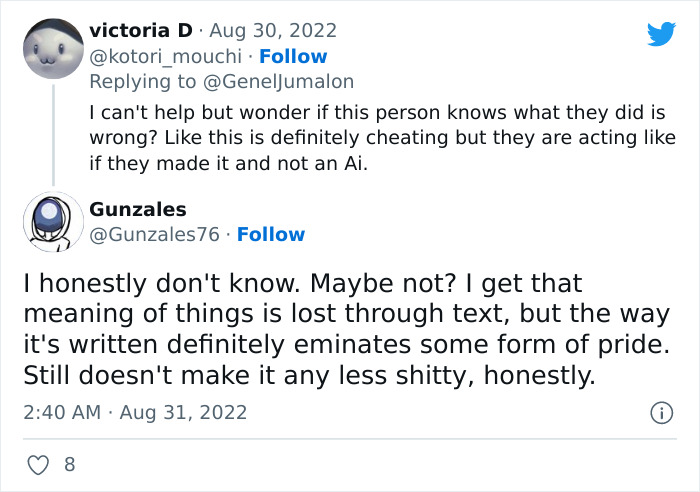Follow @Gunzales76

coord(270,234)
